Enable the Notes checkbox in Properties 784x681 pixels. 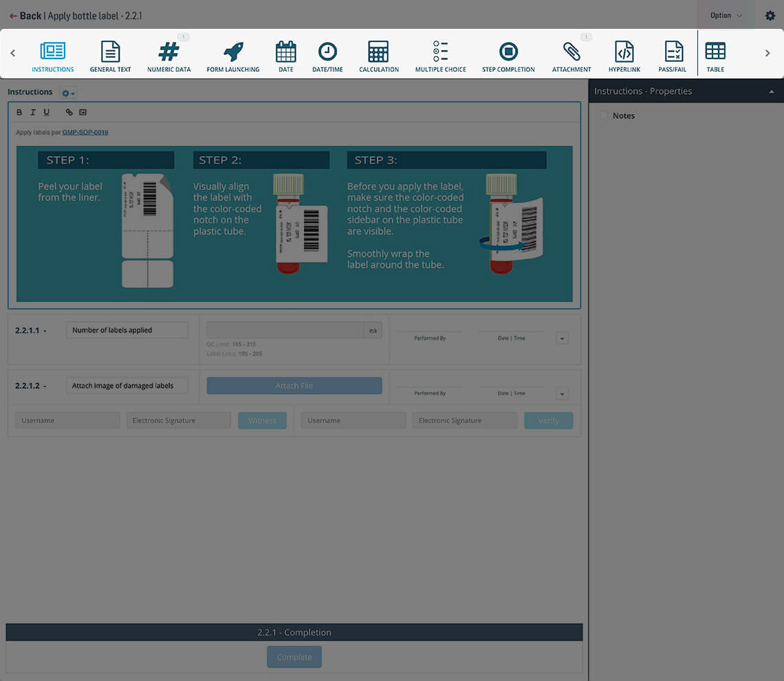[x=603, y=116]
